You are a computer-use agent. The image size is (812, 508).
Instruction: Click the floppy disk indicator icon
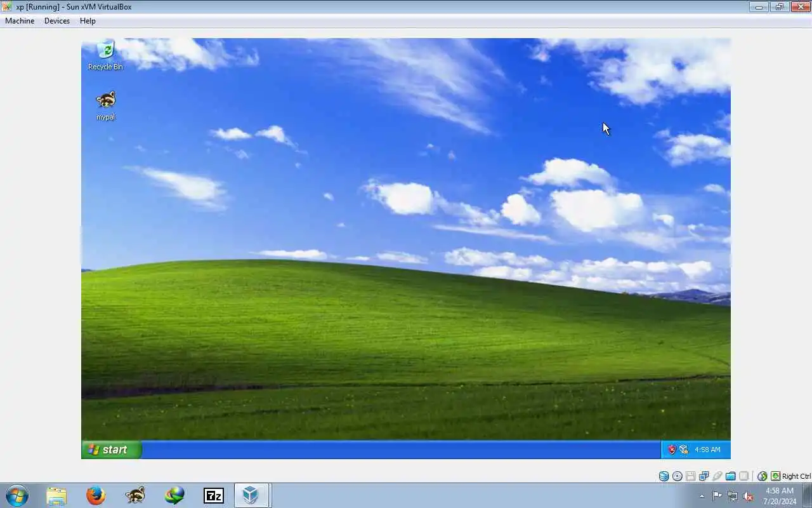point(690,476)
